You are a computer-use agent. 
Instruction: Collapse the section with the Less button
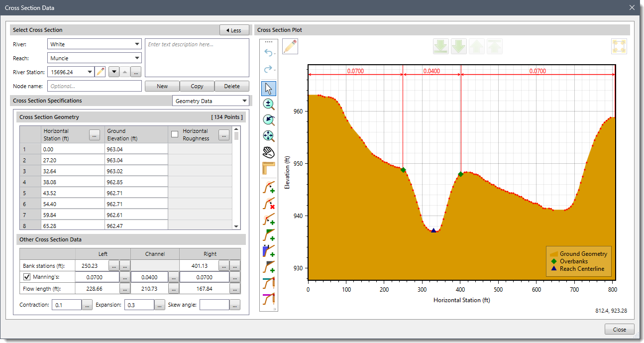tap(234, 30)
